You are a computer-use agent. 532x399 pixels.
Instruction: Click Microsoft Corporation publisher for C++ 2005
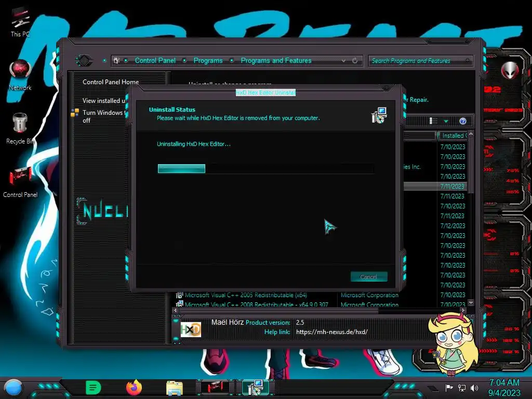pos(369,295)
